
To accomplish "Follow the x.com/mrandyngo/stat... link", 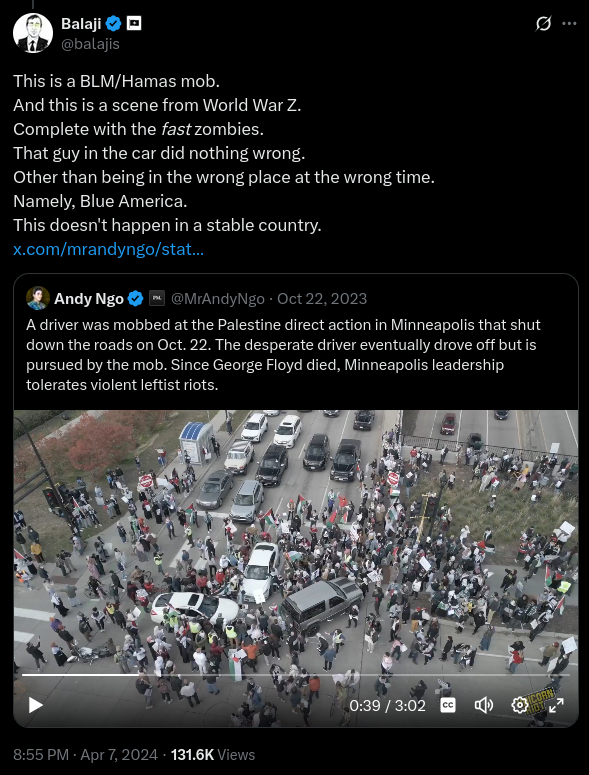I will (108, 249).
